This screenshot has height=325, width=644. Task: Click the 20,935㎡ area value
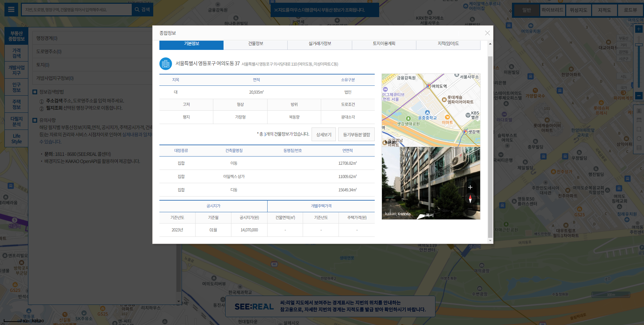click(256, 92)
